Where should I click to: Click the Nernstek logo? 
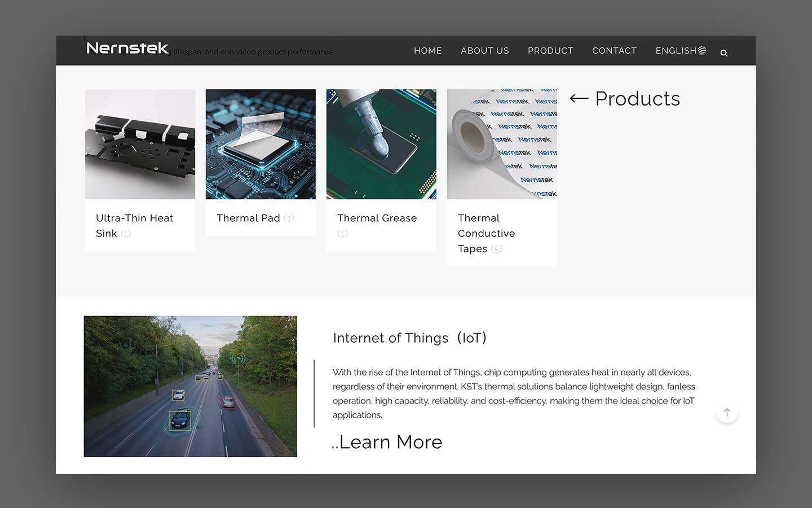[x=127, y=49]
